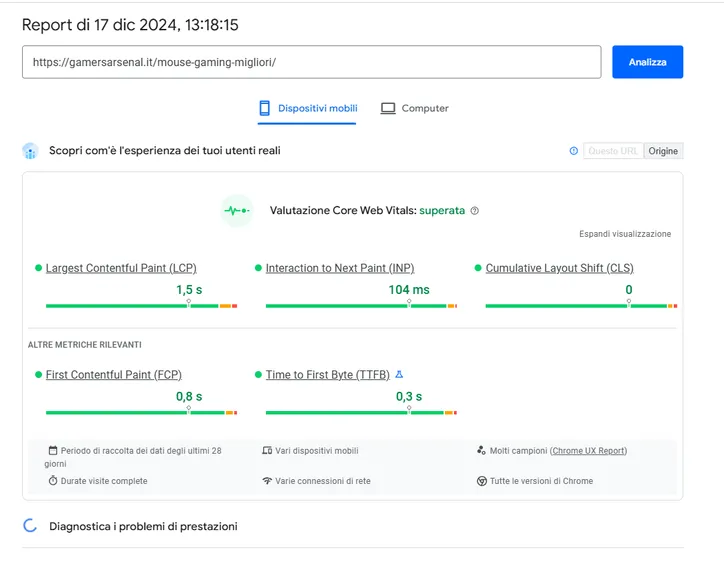The height and width of the screenshot is (568, 724).
Task: Click the real users experience icon
Action: (x=30, y=151)
